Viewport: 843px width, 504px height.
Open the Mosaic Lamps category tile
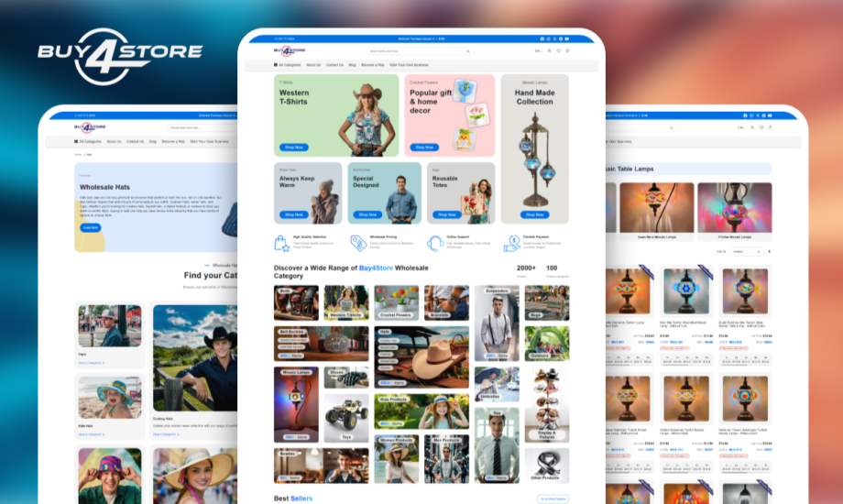coord(296,404)
